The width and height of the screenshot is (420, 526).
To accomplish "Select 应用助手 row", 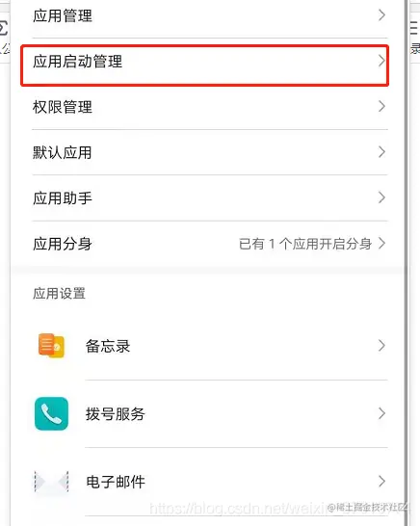I will (x=210, y=197).
